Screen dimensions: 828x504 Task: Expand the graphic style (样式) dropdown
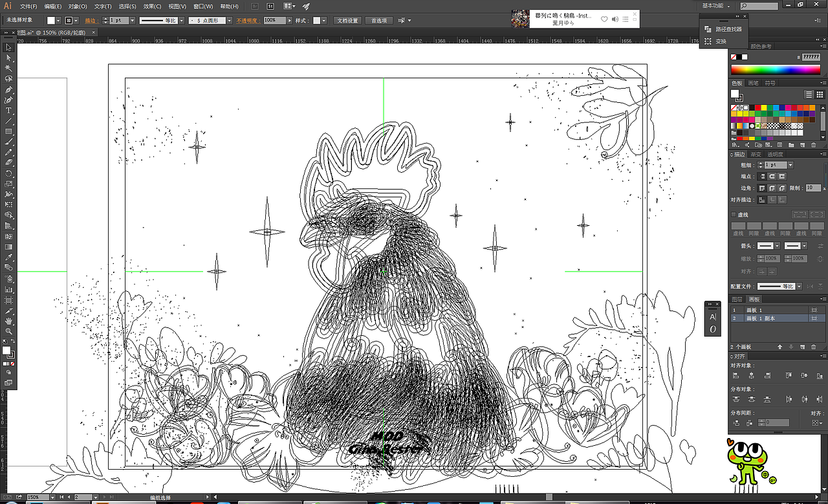tap(324, 21)
